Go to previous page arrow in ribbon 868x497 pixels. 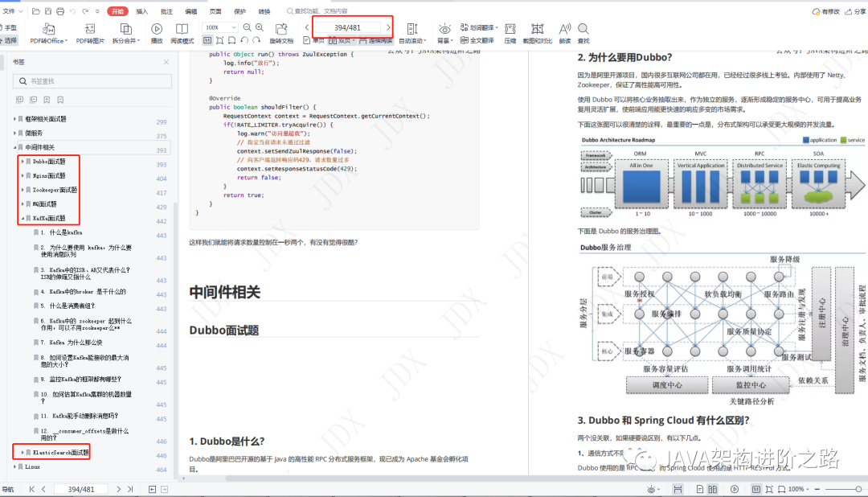click(x=307, y=27)
